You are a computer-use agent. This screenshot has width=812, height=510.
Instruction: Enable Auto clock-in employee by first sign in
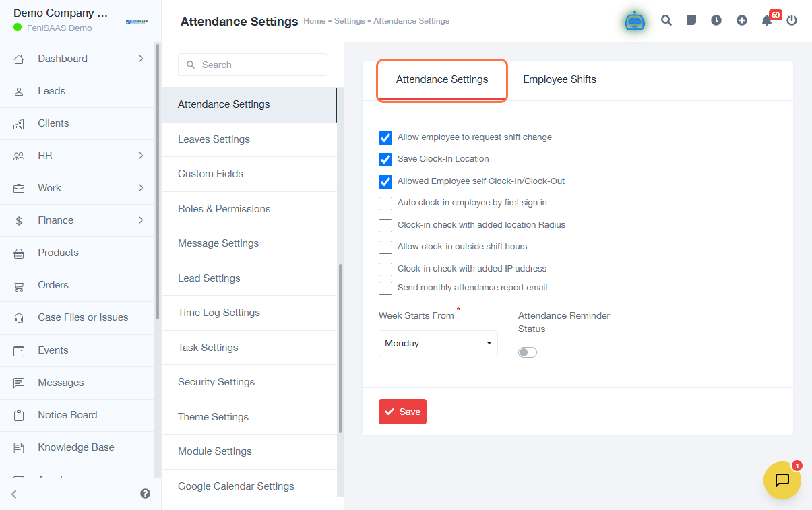pos(385,203)
